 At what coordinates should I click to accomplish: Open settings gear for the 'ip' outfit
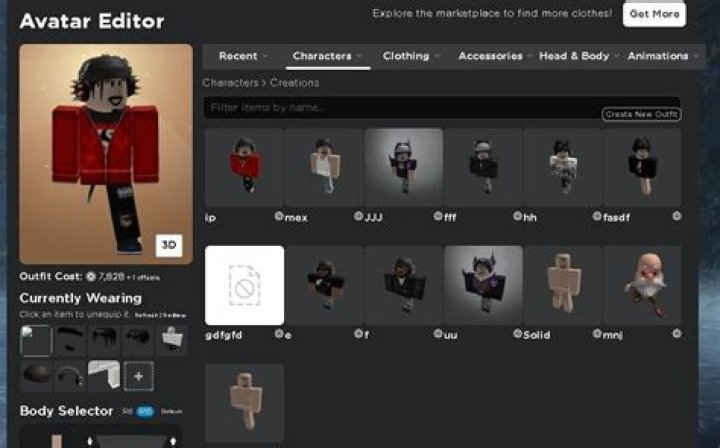point(279,216)
